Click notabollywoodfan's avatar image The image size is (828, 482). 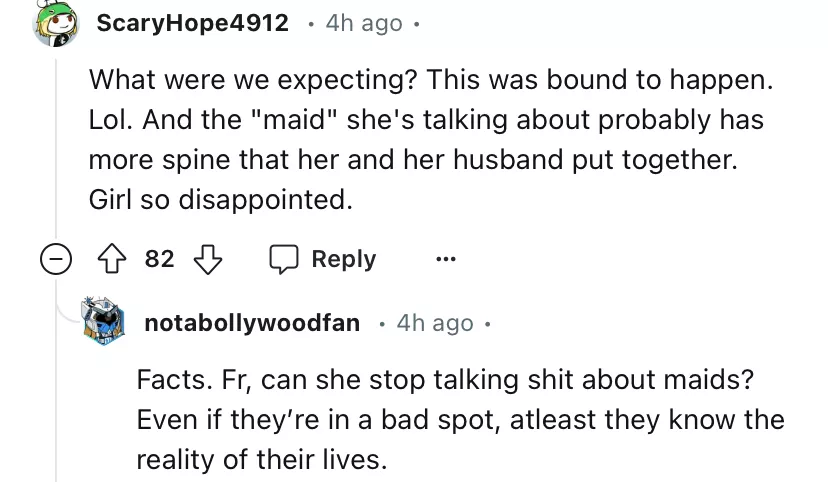coord(110,322)
